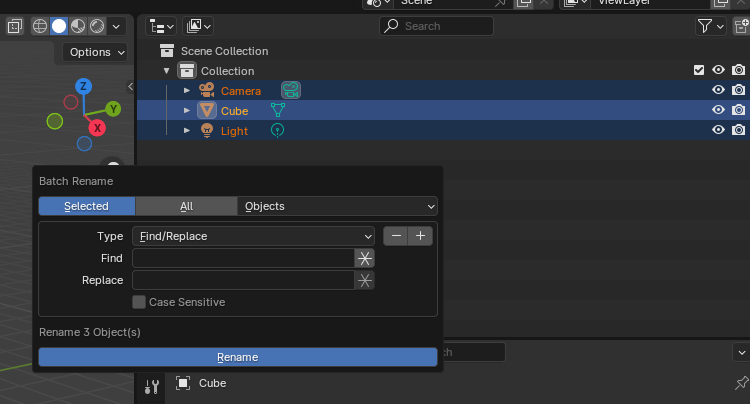Switch to rendered shading mode

coord(97,26)
